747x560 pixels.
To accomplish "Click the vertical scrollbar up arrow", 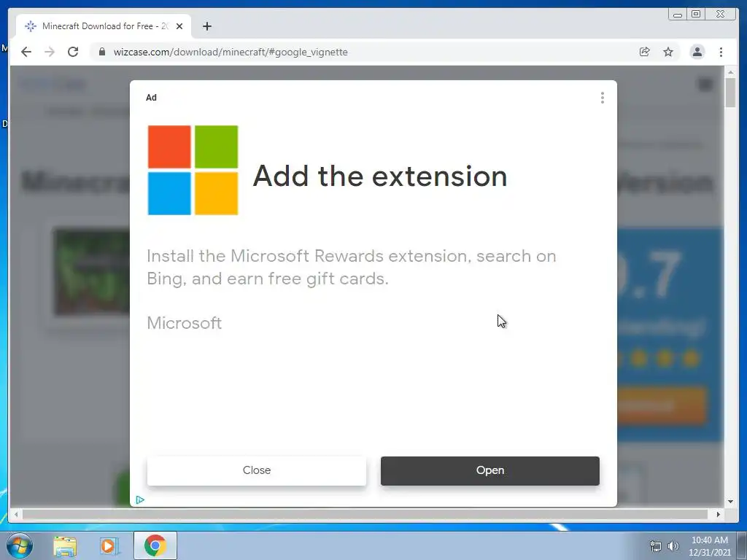I will pyautogui.click(x=730, y=72).
